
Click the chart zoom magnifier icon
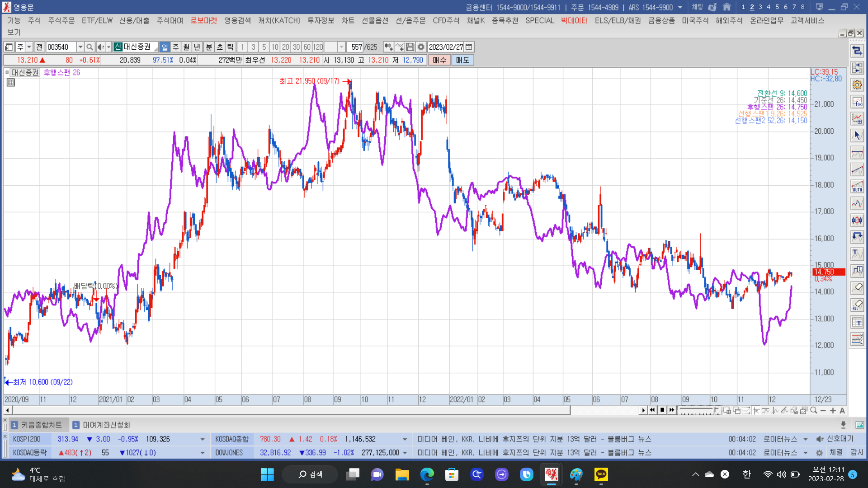click(814, 410)
